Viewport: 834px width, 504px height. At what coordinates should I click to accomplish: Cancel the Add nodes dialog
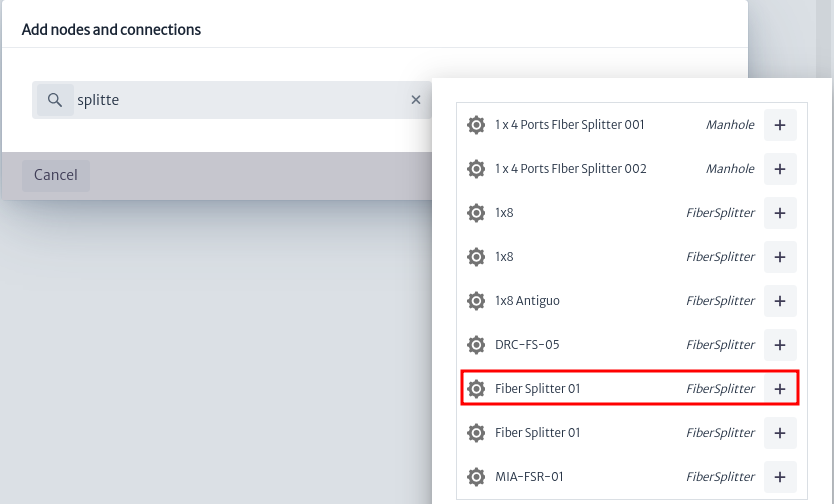click(56, 175)
